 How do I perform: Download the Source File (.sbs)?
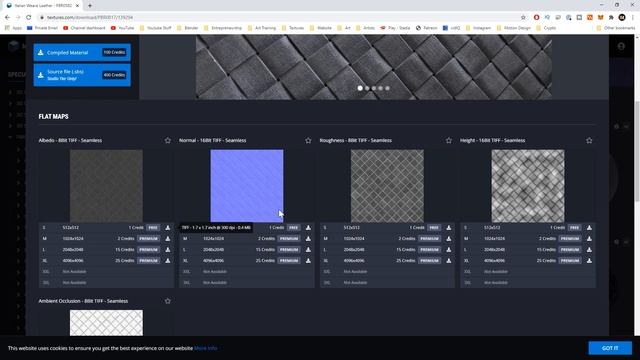82,75
